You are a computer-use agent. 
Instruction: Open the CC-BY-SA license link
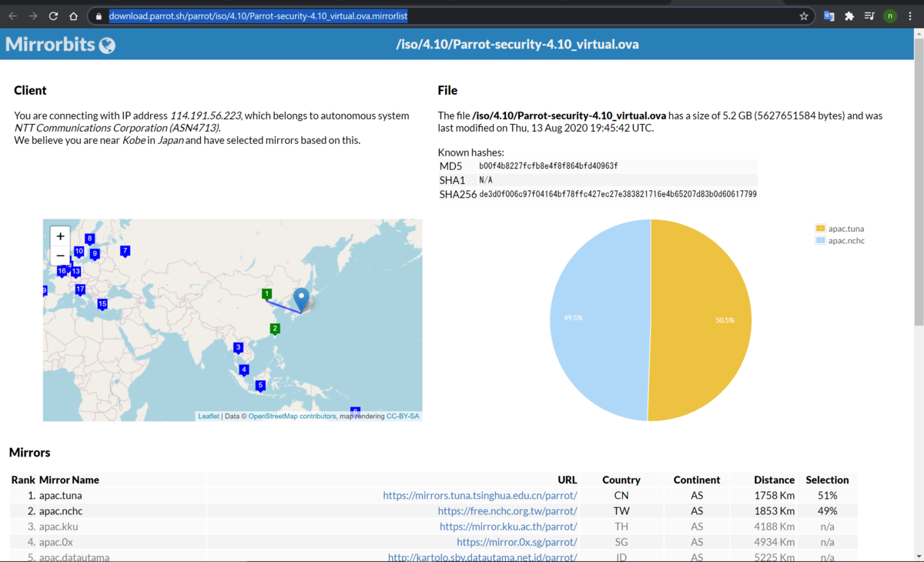coord(403,416)
